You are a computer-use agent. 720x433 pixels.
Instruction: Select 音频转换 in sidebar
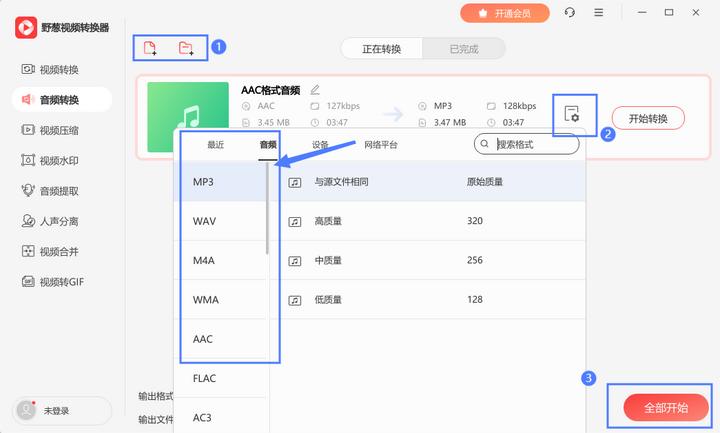point(62,100)
